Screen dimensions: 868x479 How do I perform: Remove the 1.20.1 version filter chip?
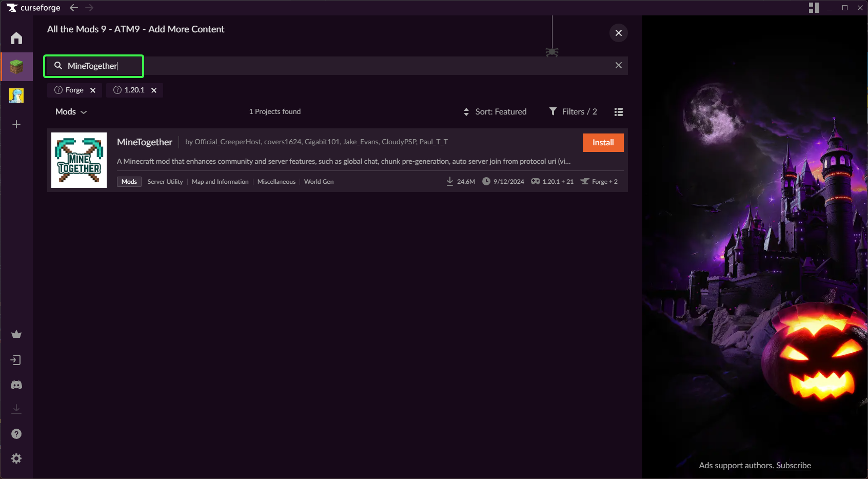[x=154, y=90]
